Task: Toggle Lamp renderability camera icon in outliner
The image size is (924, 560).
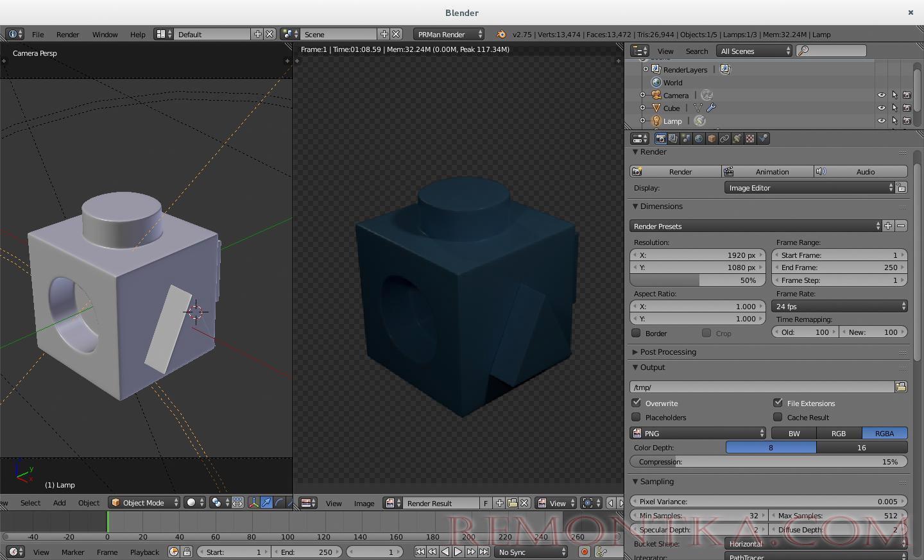Action: coord(907,121)
